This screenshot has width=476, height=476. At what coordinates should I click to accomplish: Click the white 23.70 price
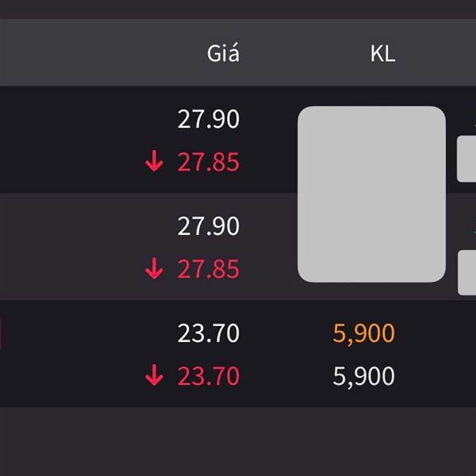(x=208, y=333)
